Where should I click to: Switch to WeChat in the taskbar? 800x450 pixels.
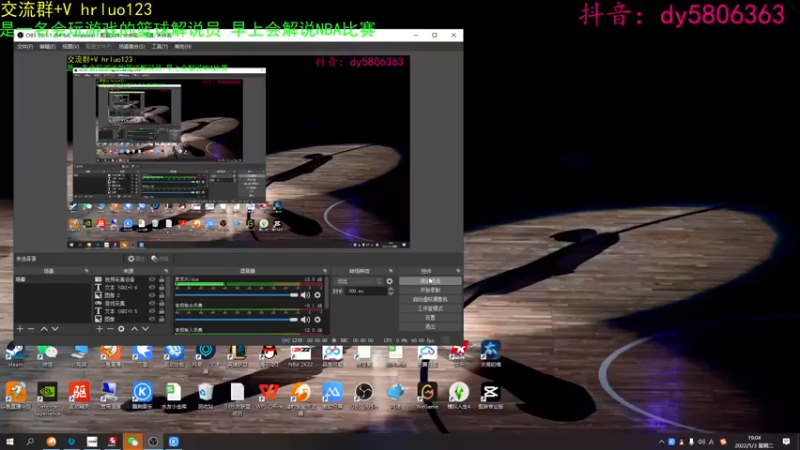coord(133,441)
